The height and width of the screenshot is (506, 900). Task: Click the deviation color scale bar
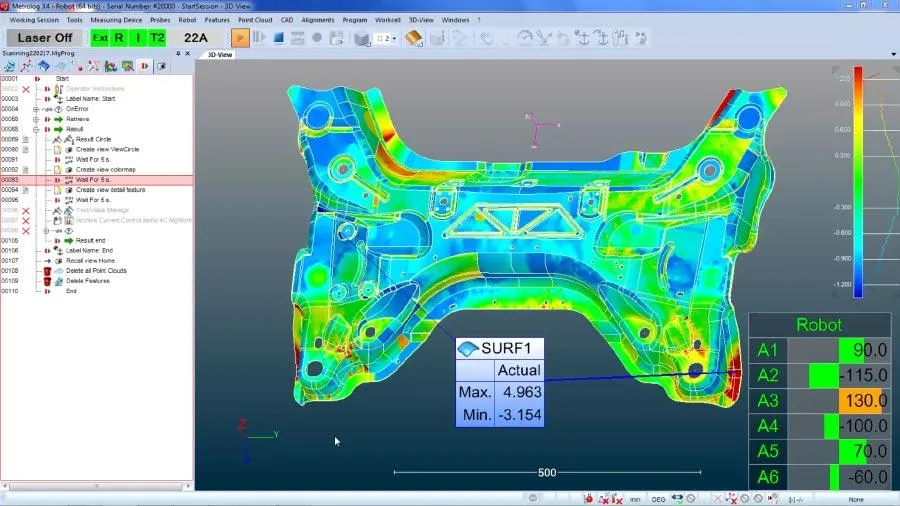coord(858,180)
